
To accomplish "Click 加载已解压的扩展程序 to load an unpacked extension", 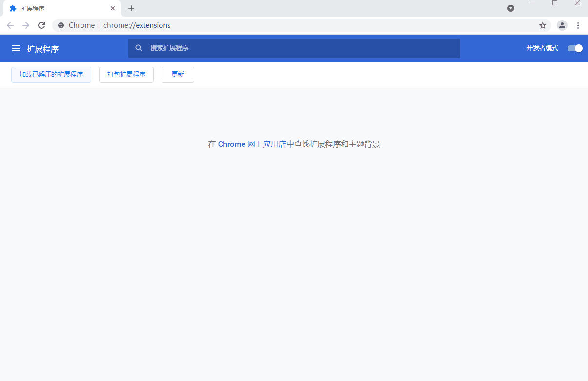I will (x=51, y=74).
